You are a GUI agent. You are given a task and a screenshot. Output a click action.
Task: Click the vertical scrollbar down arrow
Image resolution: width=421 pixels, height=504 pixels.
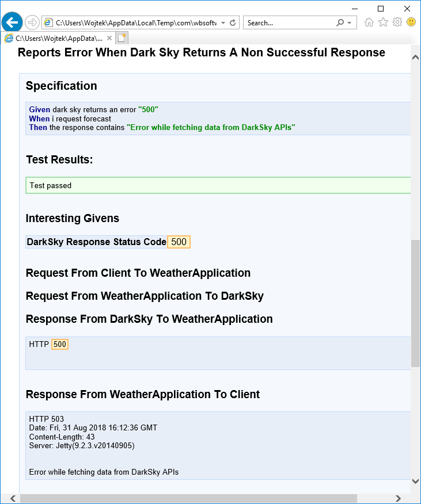(415, 481)
